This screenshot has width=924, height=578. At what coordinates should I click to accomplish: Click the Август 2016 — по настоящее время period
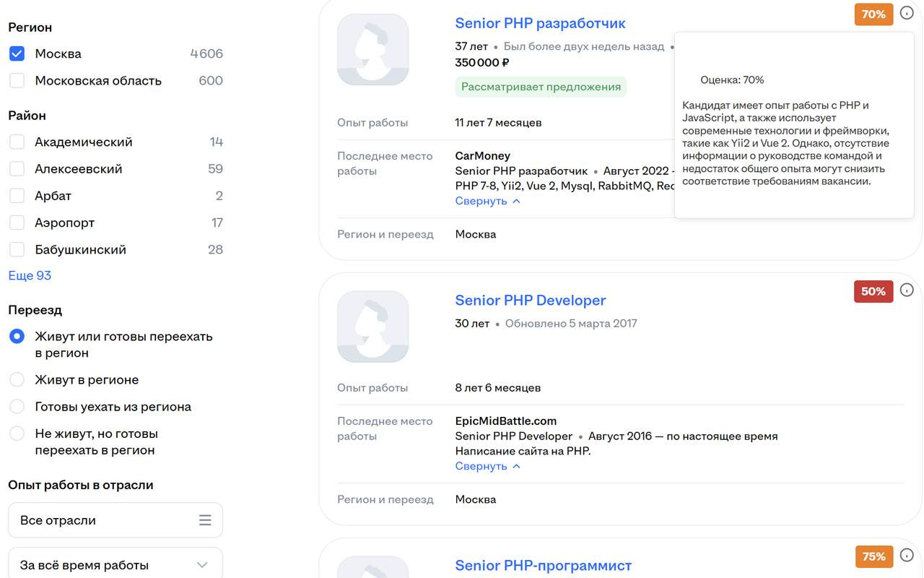click(x=683, y=436)
